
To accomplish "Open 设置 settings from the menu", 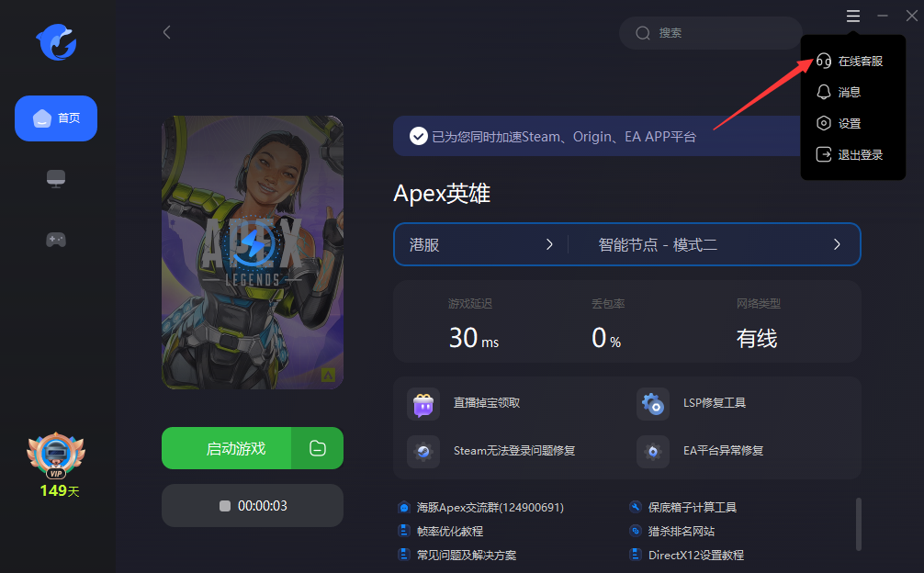I will (852, 124).
